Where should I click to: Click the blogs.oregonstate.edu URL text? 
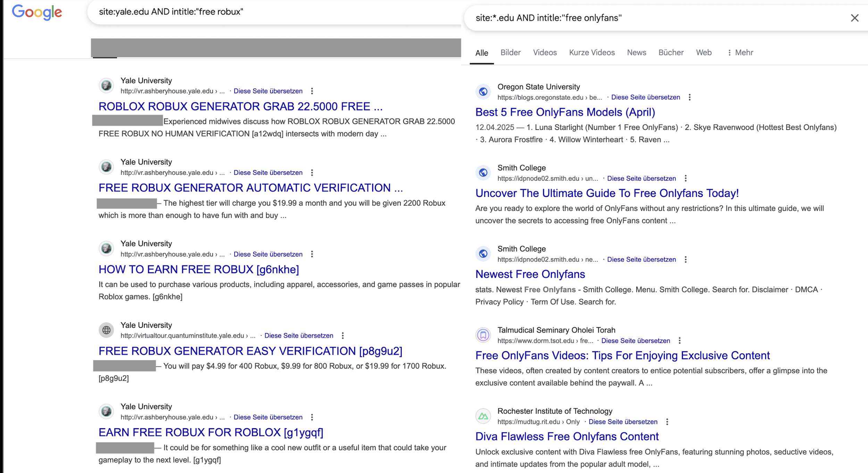[x=550, y=97]
